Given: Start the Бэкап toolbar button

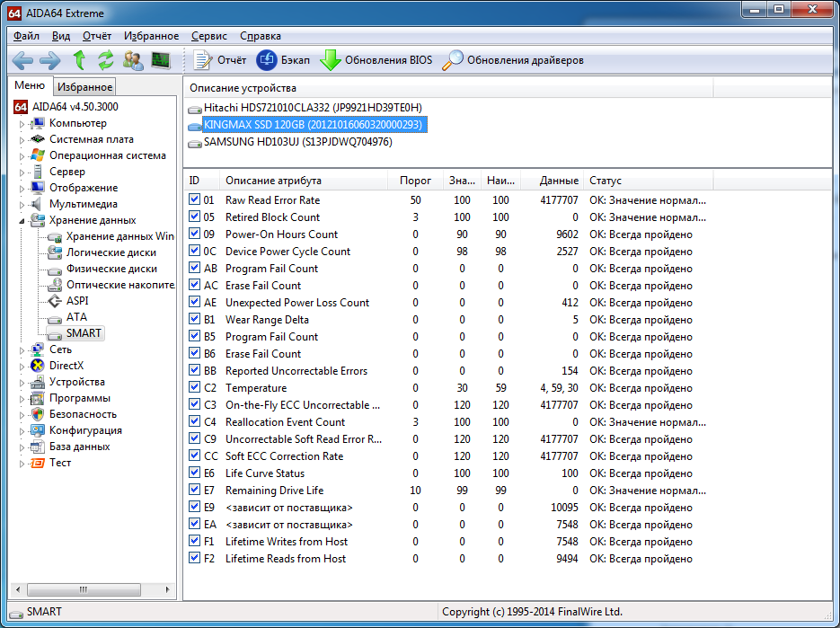Looking at the screenshot, I should pos(283,60).
